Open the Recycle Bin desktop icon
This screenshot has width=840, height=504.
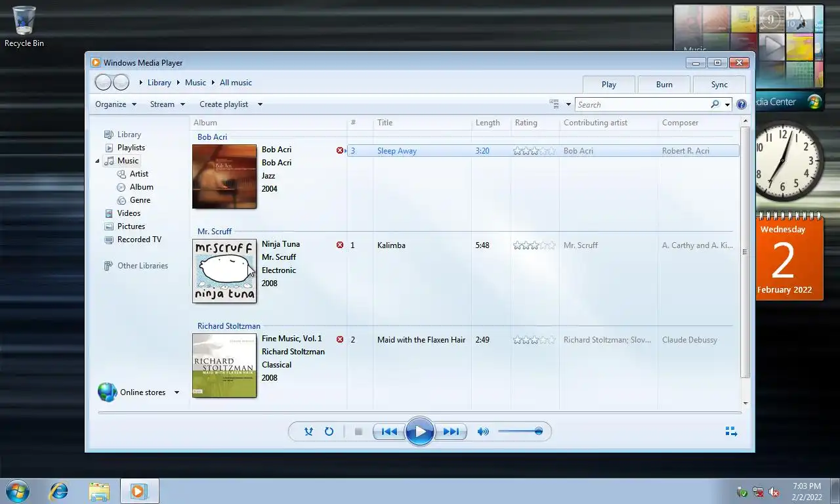click(x=24, y=26)
